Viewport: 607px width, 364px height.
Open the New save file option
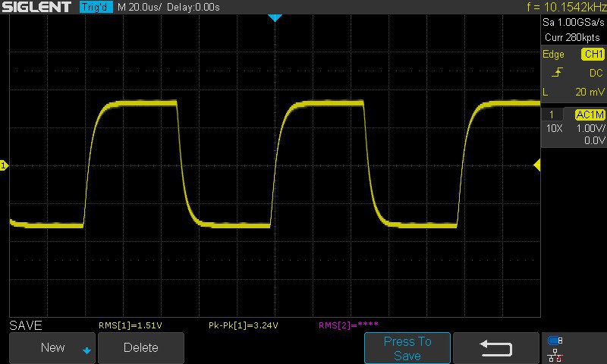(x=52, y=348)
